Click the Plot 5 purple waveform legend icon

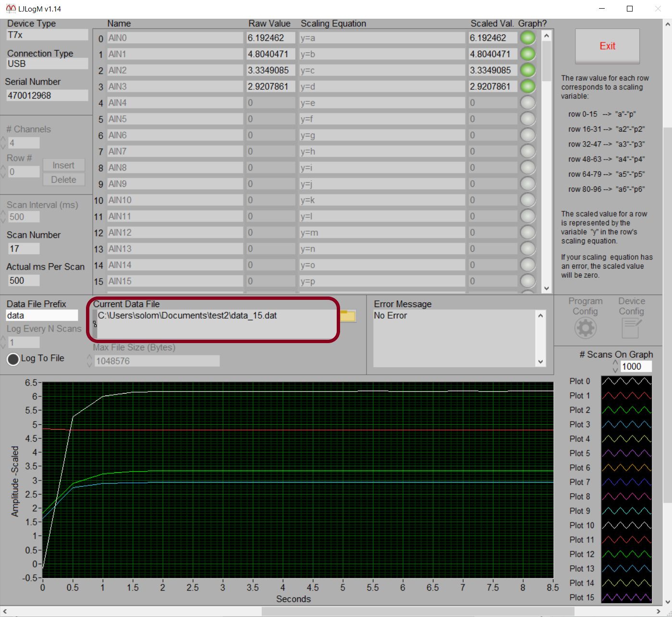click(x=626, y=454)
